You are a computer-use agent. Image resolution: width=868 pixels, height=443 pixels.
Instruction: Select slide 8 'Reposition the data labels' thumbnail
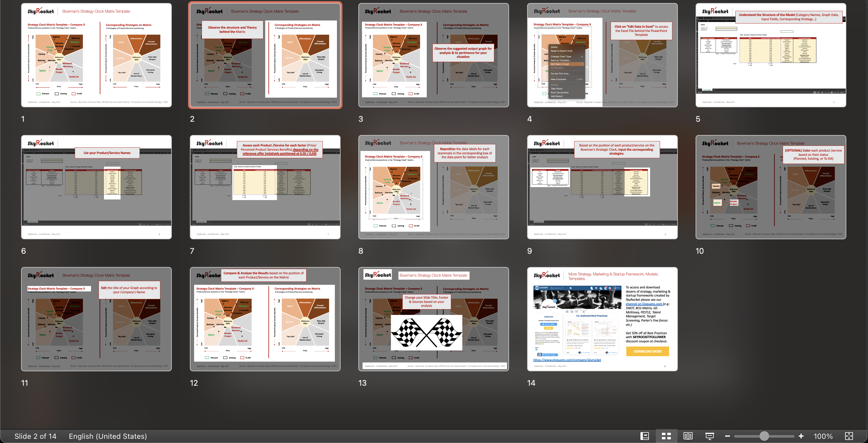click(x=434, y=187)
